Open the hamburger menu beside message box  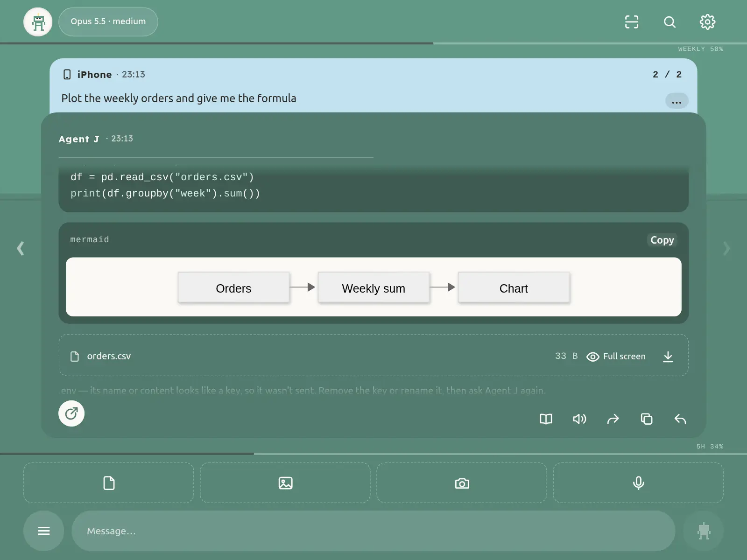coord(44,531)
